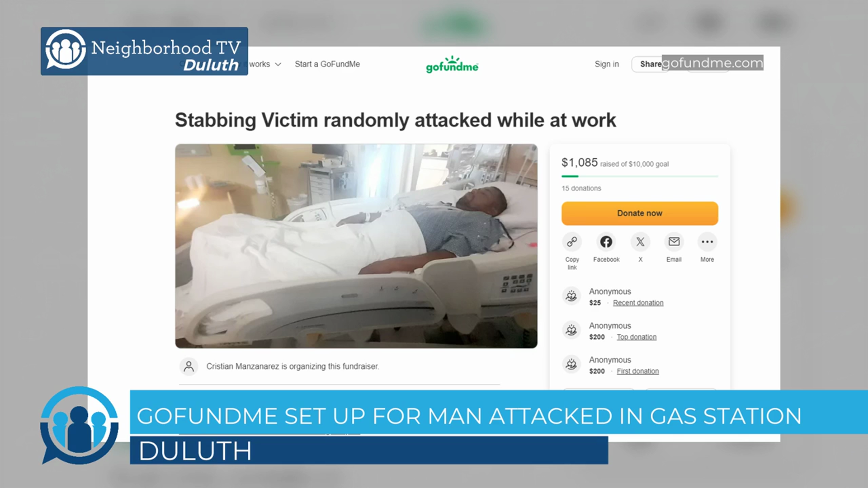The image size is (868, 488).
Task: Click the Sign in menu link
Action: point(607,64)
